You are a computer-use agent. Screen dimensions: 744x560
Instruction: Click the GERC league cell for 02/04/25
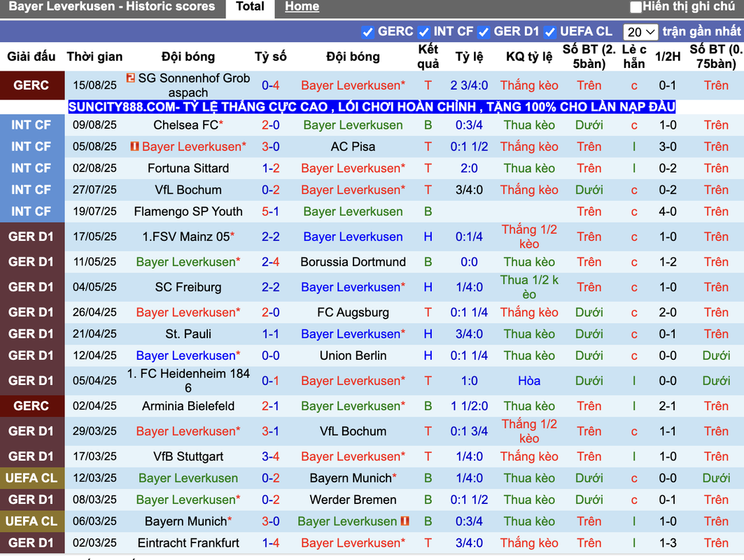click(31, 406)
